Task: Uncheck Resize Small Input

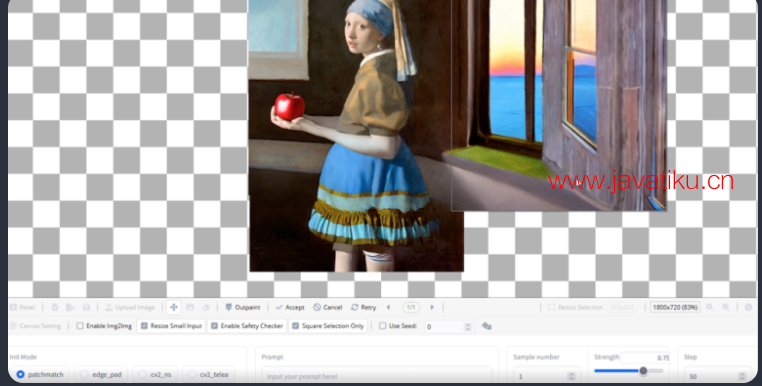Action: [144, 326]
